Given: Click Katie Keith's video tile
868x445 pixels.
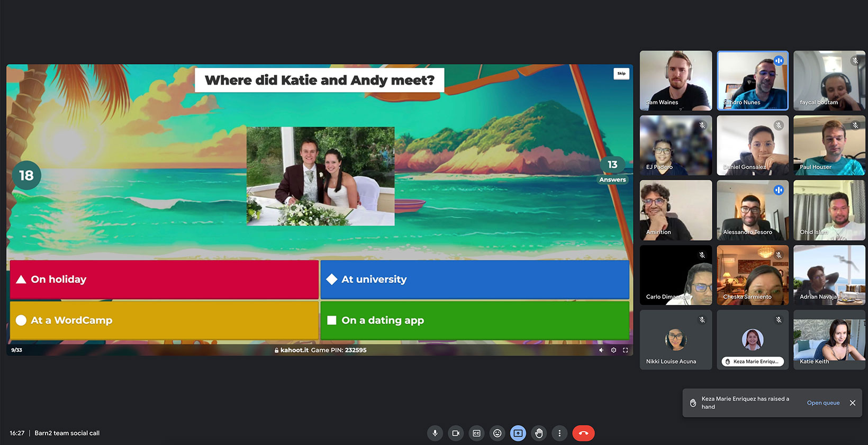Looking at the screenshot, I should (829, 340).
